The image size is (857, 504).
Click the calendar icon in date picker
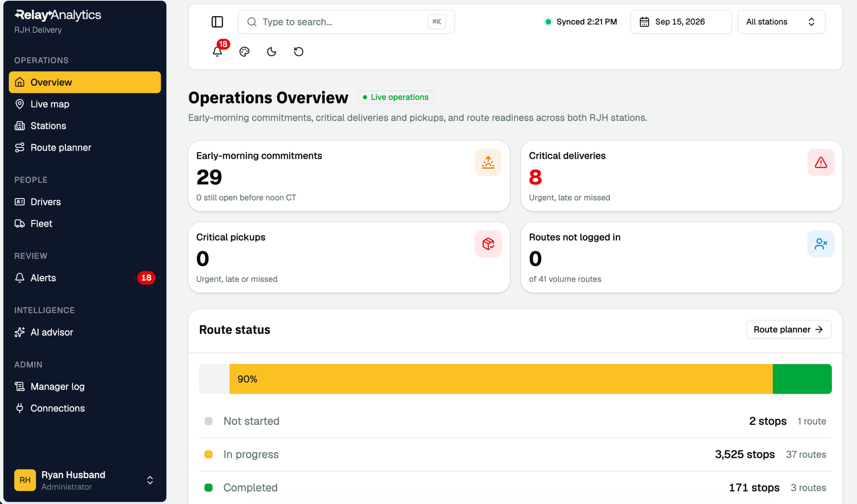click(644, 22)
